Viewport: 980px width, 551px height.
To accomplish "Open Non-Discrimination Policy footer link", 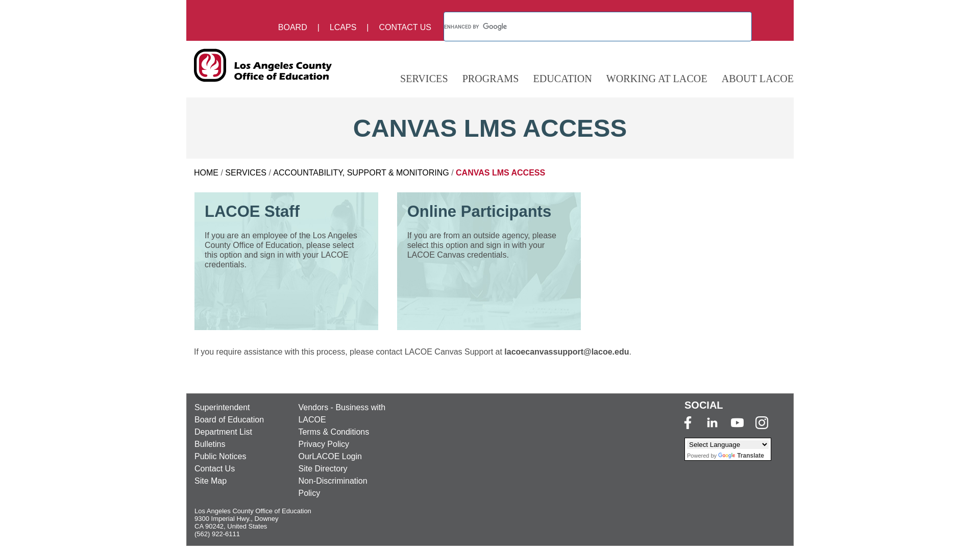I will point(333,487).
